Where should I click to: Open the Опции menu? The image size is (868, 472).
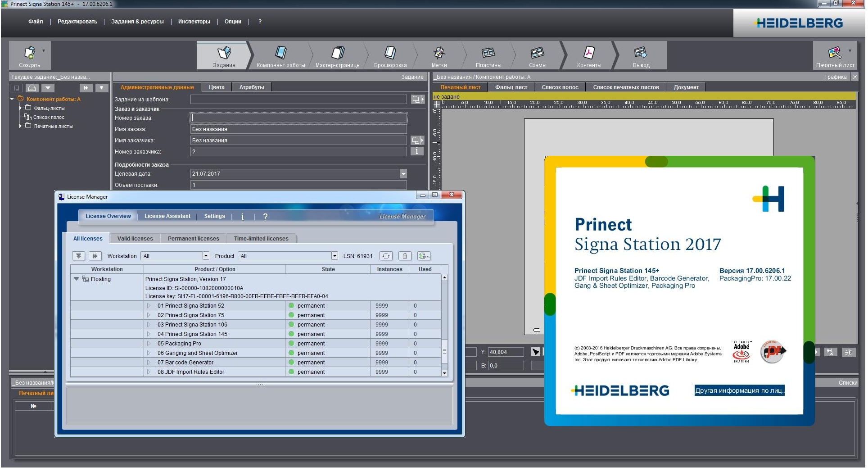(233, 22)
